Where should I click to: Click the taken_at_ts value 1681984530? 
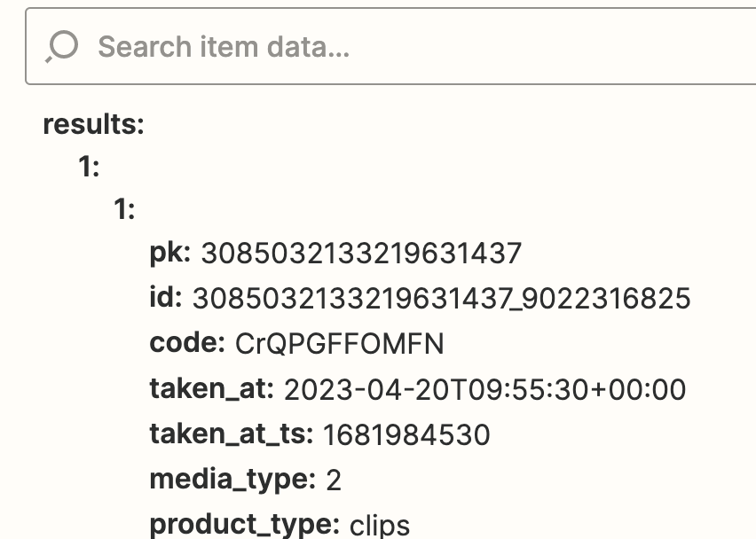[406, 434]
